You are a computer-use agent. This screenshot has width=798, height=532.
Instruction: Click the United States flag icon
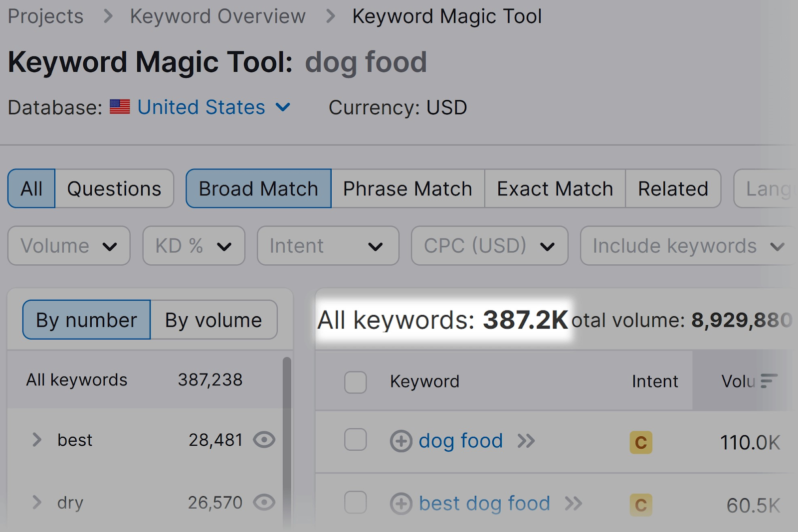point(120,107)
